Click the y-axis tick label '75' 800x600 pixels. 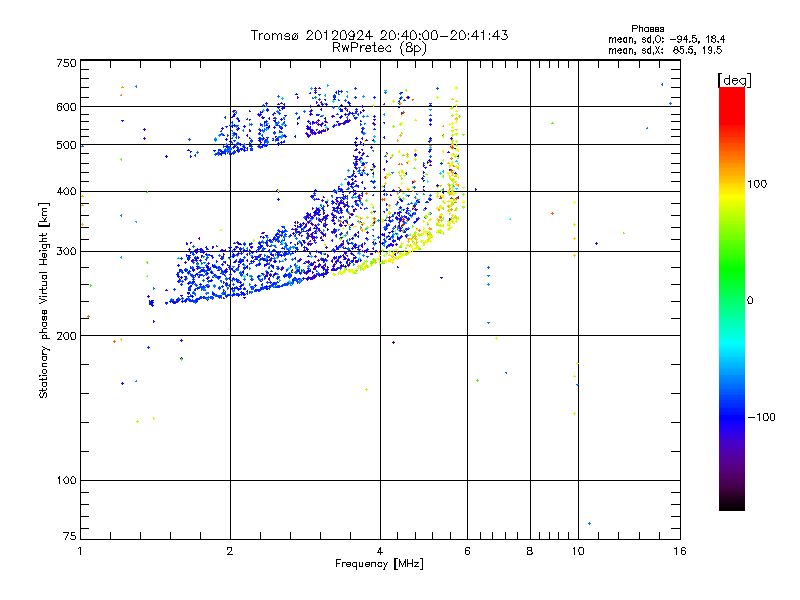coord(70,536)
